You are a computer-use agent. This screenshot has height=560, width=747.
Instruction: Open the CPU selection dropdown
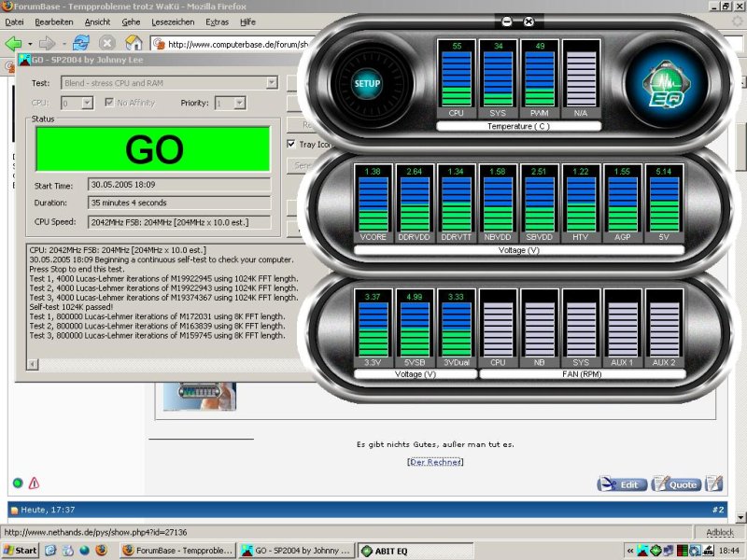[87, 103]
